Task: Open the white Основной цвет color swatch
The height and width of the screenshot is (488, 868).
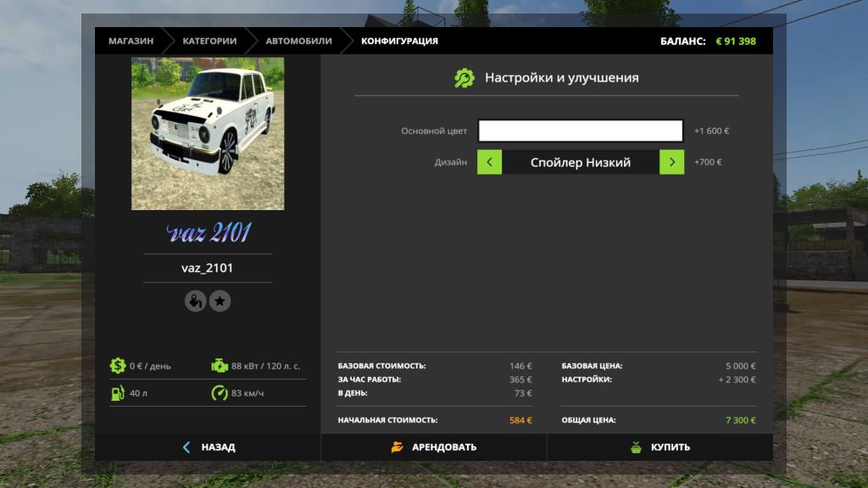Action: pos(581,131)
